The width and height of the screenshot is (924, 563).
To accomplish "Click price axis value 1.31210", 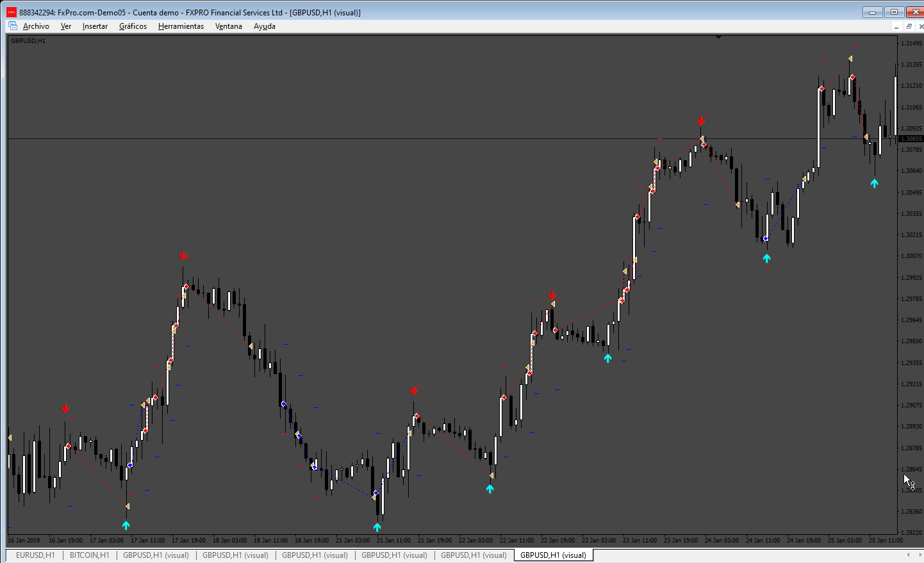I will click(911, 86).
